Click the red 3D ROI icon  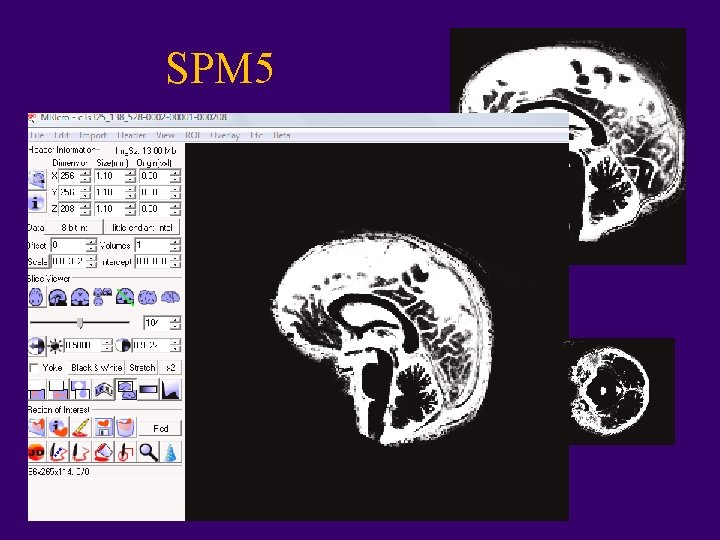pos(36,452)
